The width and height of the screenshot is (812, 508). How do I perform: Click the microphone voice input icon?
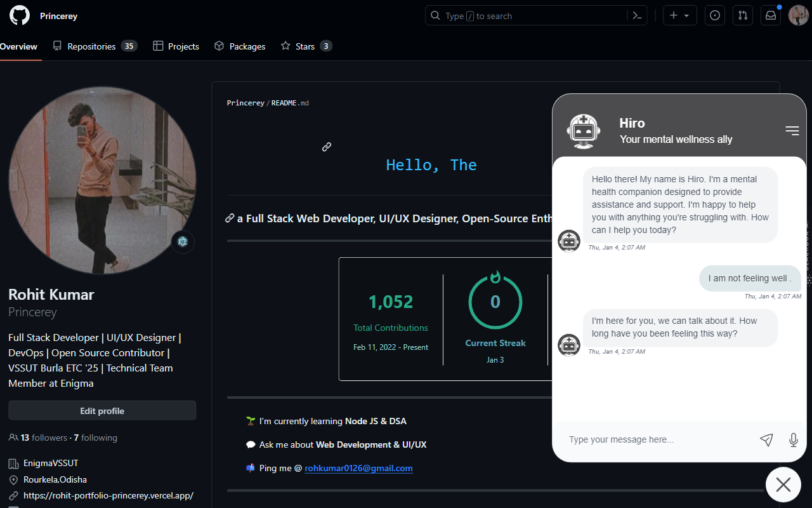pyautogui.click(x=793, y=439)
